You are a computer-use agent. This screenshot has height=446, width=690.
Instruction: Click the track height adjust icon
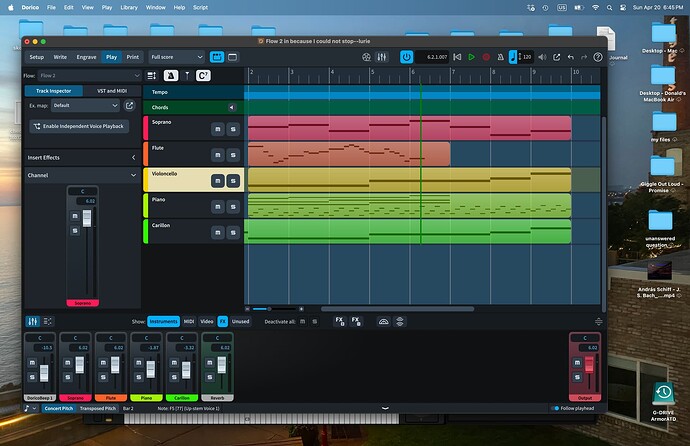click(151, 76)
